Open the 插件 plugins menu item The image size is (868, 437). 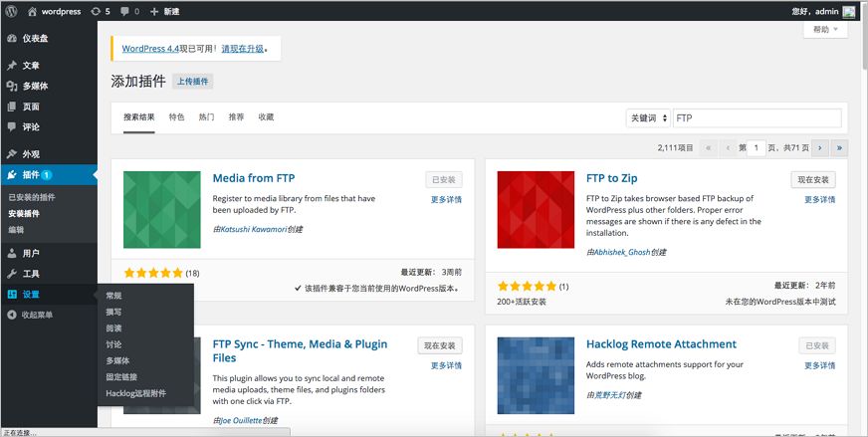tap(49, 174)
